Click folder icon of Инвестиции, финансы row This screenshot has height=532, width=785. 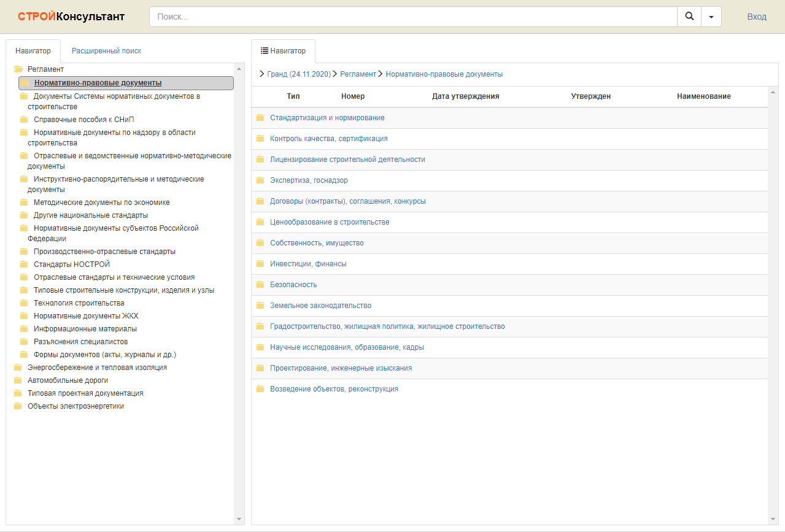260,264
